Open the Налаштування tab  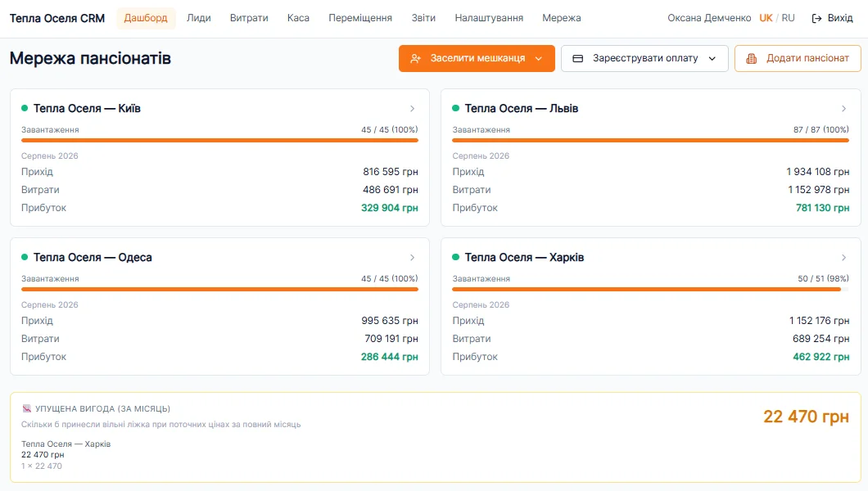pos(489,18)
